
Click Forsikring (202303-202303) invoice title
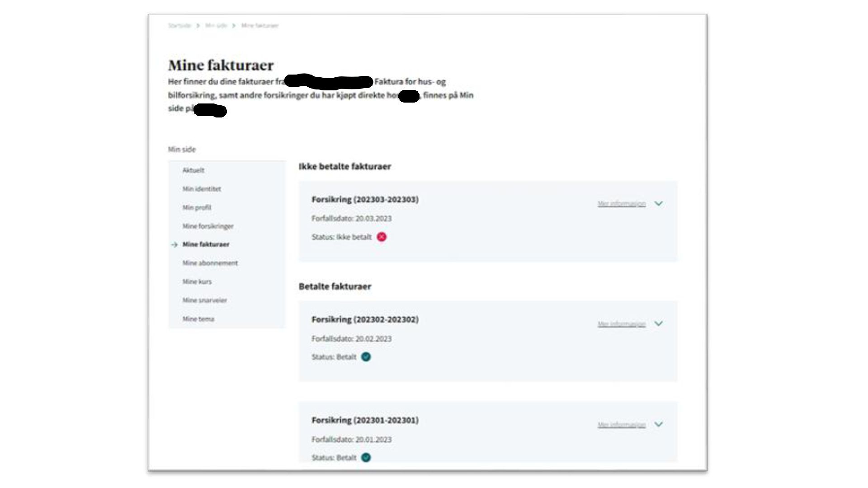point(365,199)
